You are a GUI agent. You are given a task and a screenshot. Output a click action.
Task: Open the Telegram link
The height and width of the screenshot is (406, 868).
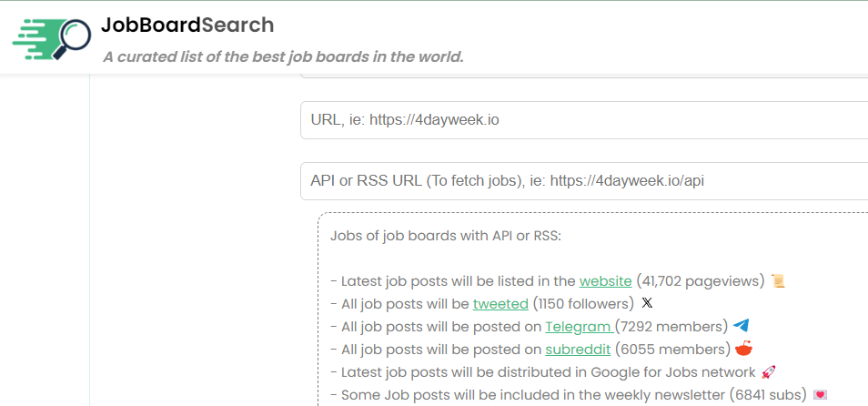[x=580, y=326]
